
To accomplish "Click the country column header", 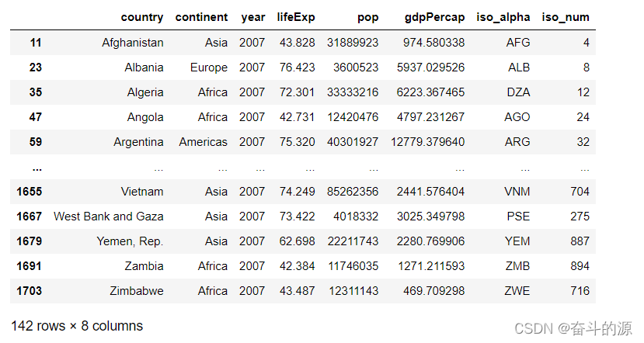I will tap(142, 17).
